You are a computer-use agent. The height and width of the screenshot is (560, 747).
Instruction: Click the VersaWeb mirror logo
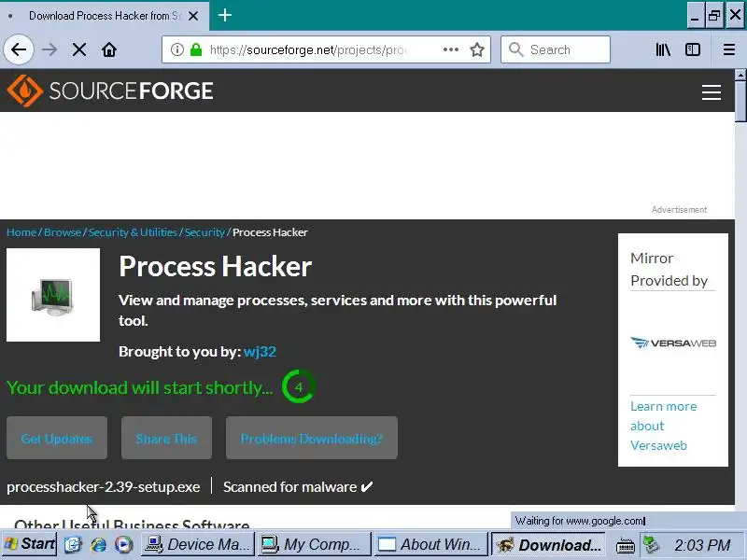(673, 343)
